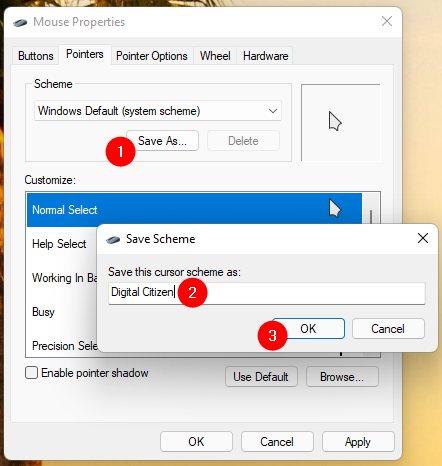
Task: Click the Delete scheme button
Action: point(243,141)
